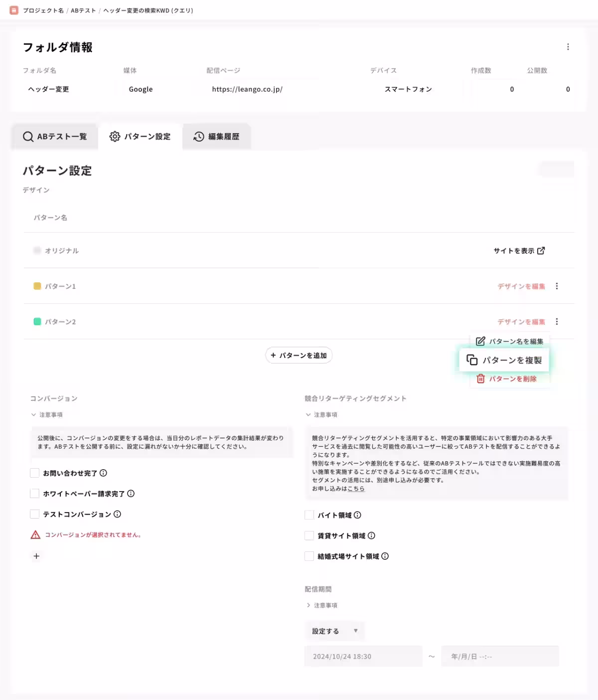This screenshot has height=700, width=598.
Task: Expand the 注意事項 under 配信期間
Action: (322, 605)
